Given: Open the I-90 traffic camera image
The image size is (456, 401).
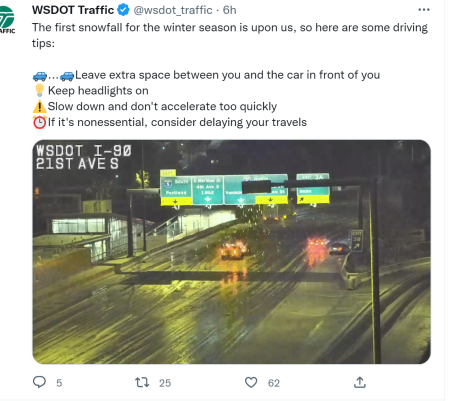Looking at the screenshot, I should coord(231,252).
